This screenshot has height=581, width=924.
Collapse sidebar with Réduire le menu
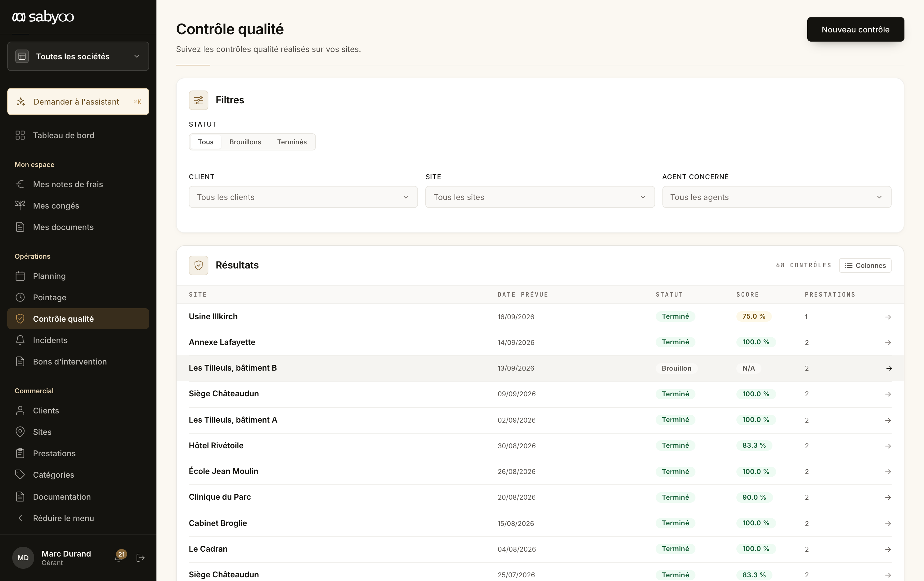click(x=78, y=518)
